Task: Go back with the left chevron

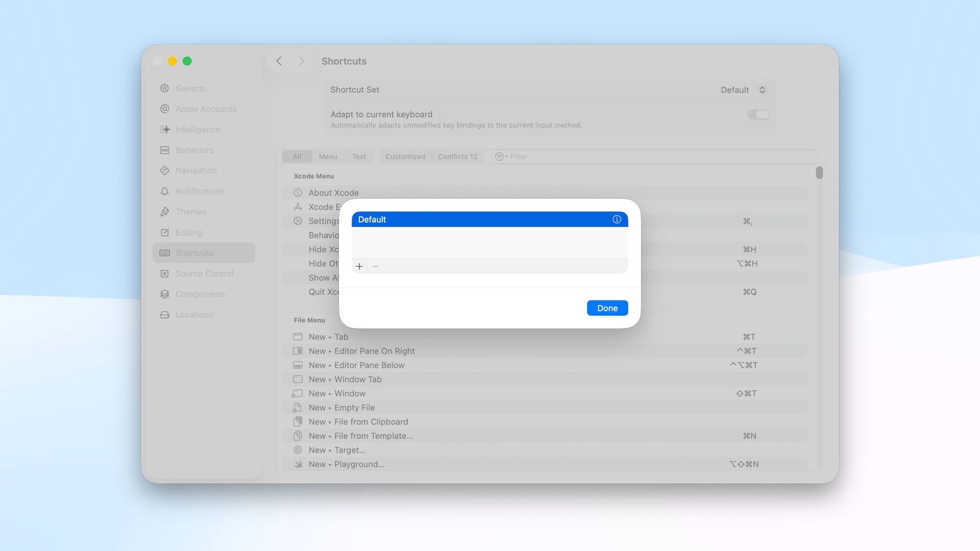Action: [279, 61]
